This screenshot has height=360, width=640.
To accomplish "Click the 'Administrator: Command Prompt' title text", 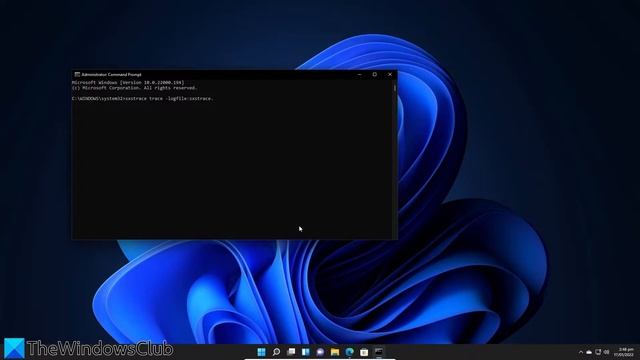I will point(111,75).
